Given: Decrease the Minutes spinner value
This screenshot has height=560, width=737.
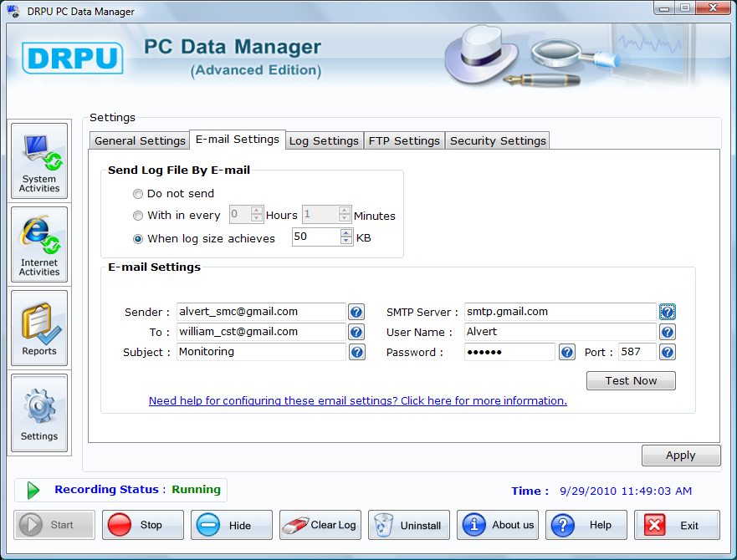Looking at the screenshot, I should pyautogui.click(x=345, y=218).
